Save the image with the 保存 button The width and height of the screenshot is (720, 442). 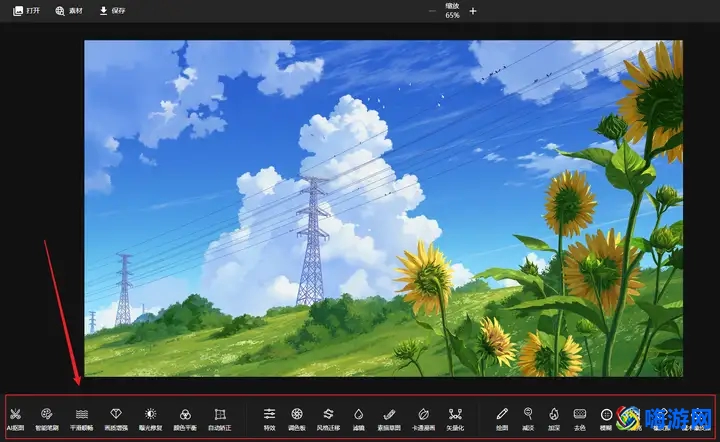click(112, 11)
